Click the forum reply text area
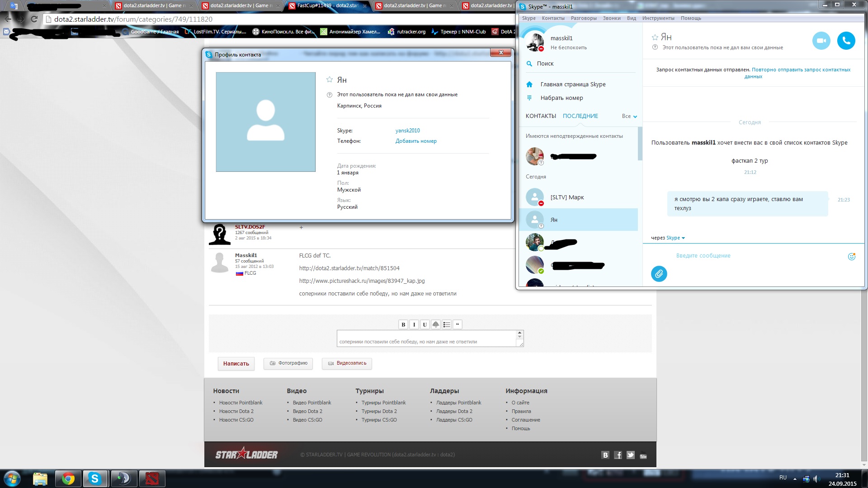The height and width of the screenshot is (488, 868). point(427,338)
